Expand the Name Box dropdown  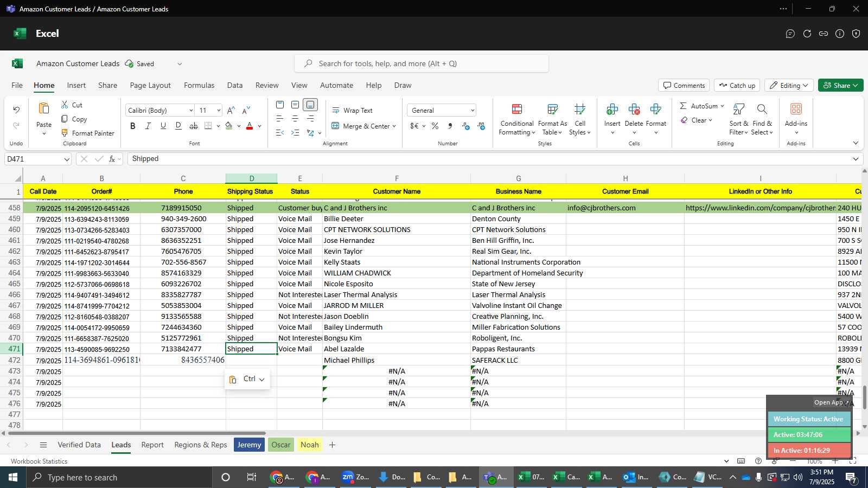point(67,159)
